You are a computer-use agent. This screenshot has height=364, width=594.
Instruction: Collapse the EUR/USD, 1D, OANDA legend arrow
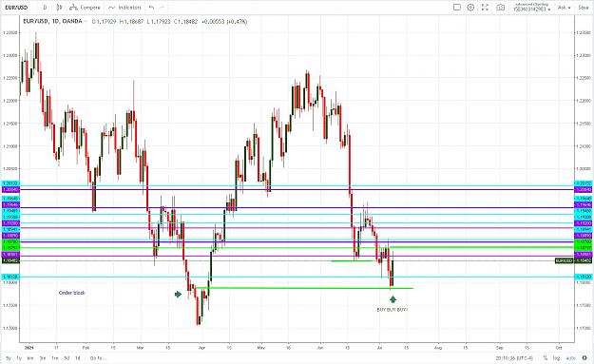point(86,22)
